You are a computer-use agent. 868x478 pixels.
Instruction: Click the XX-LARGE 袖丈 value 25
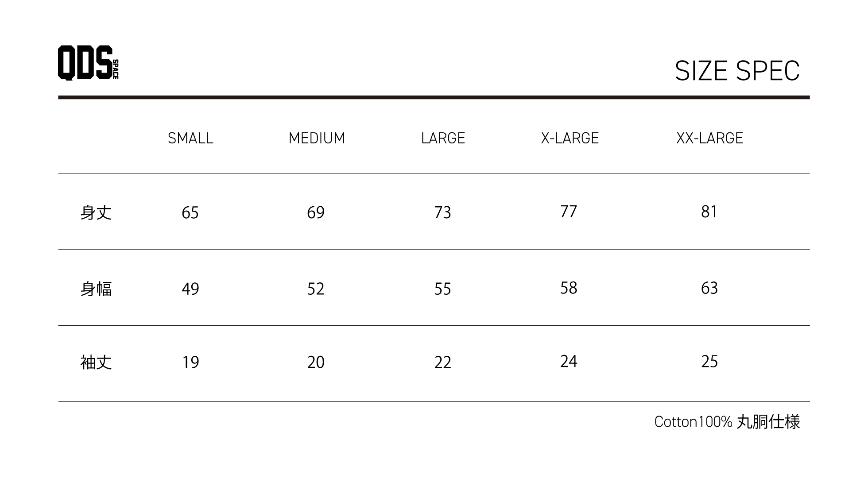pos(709,362)
